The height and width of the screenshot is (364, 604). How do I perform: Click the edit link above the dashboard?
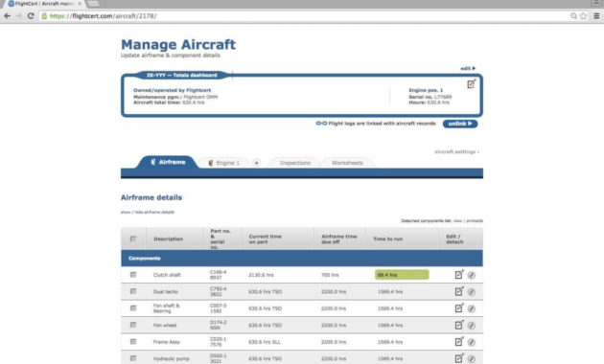pyautogui.click(x=468, y=68)
